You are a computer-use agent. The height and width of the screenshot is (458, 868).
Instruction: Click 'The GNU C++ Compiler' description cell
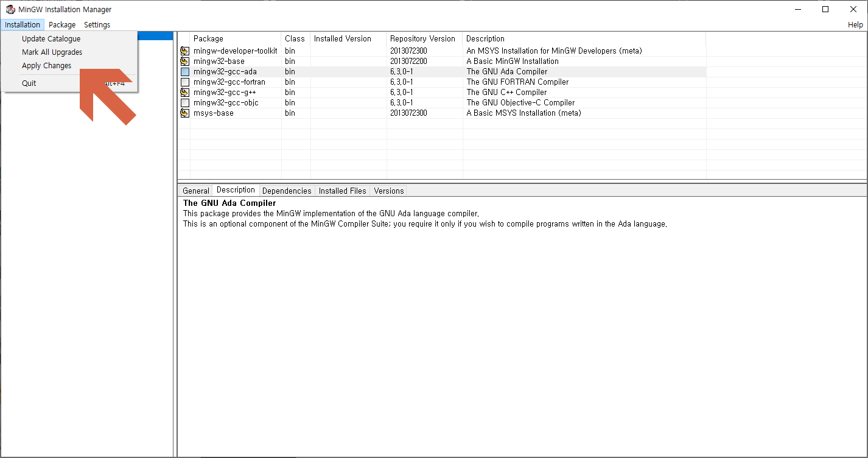[506, 93]
